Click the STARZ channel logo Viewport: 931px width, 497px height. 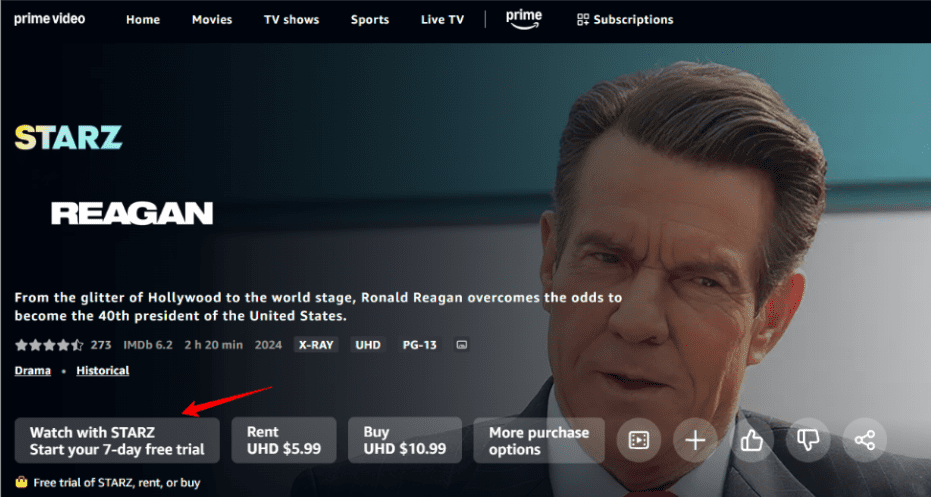(68, 137)
